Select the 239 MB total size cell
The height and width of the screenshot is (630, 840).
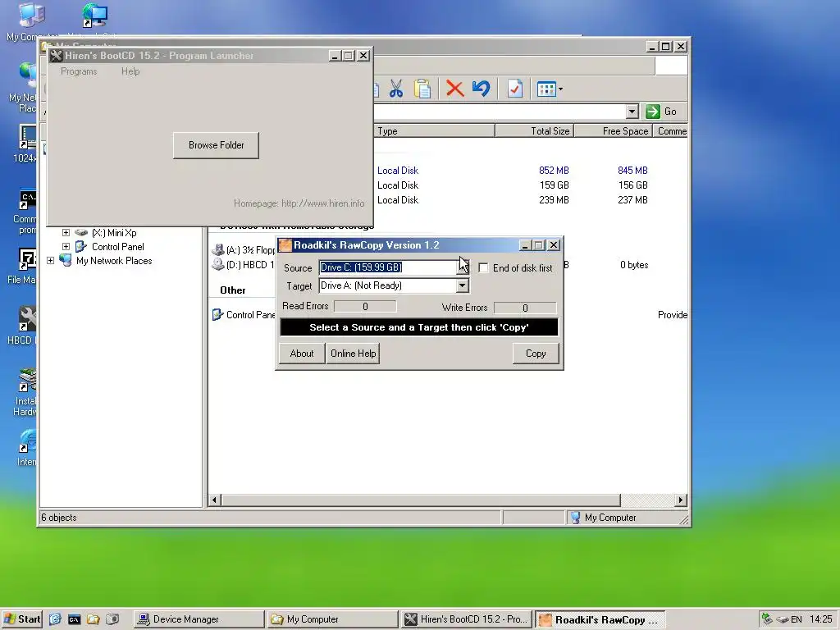pos(554,200)
